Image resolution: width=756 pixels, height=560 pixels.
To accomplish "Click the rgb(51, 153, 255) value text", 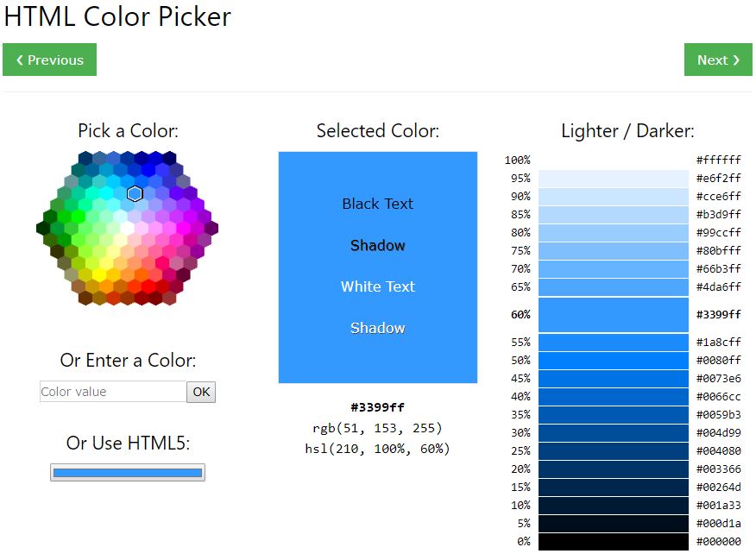I will tap(377, 428).
